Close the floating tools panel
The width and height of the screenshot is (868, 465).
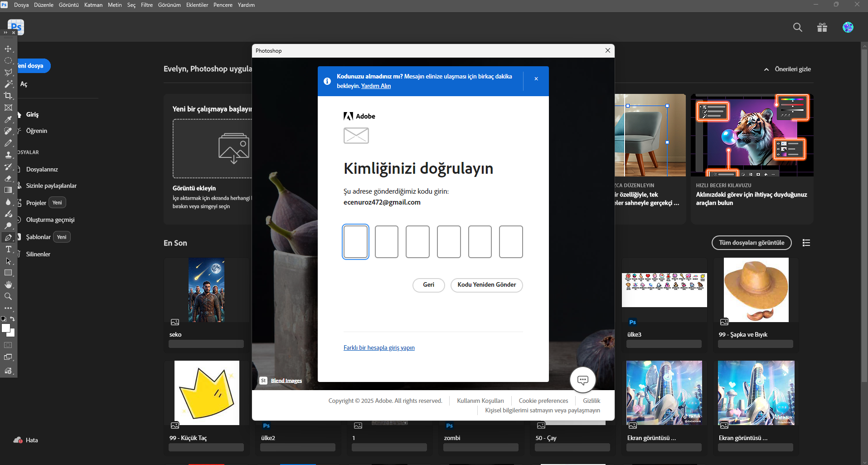tap(14, 33)
